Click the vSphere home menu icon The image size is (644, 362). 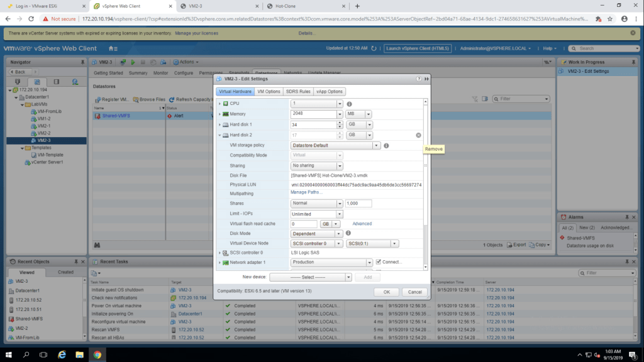tap(113, 48)
